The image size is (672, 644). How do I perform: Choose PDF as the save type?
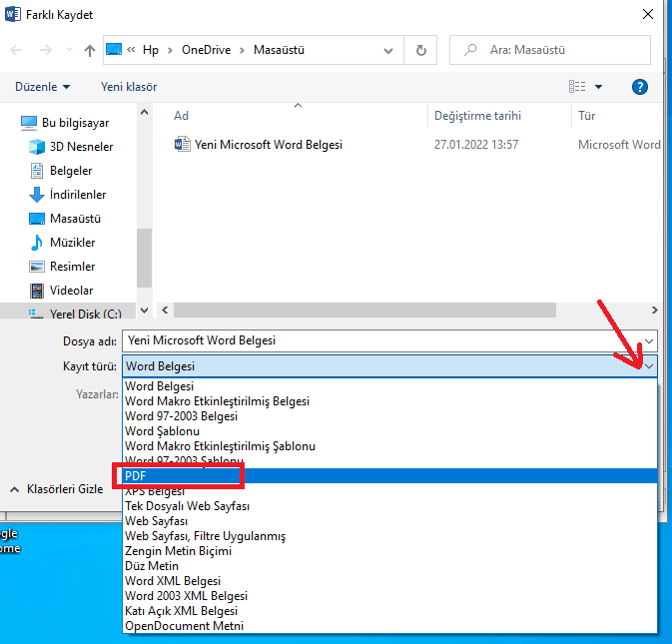[x=390, y=476]
